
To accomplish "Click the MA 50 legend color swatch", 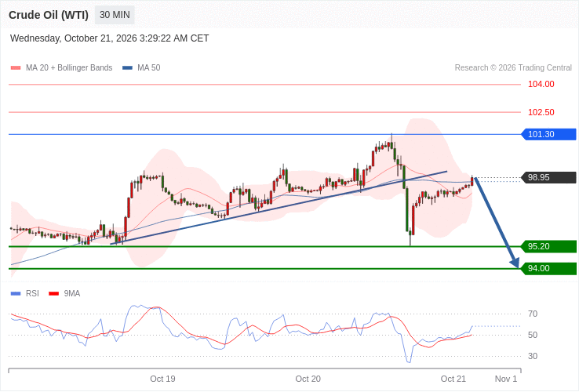I will click(x=127, y=68).
